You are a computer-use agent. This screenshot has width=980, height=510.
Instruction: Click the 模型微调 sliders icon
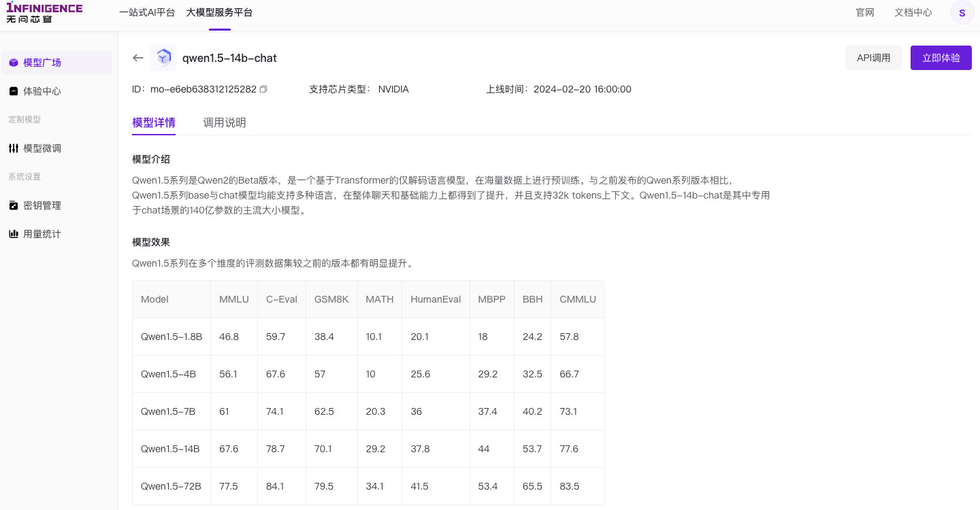click(14, 148)
